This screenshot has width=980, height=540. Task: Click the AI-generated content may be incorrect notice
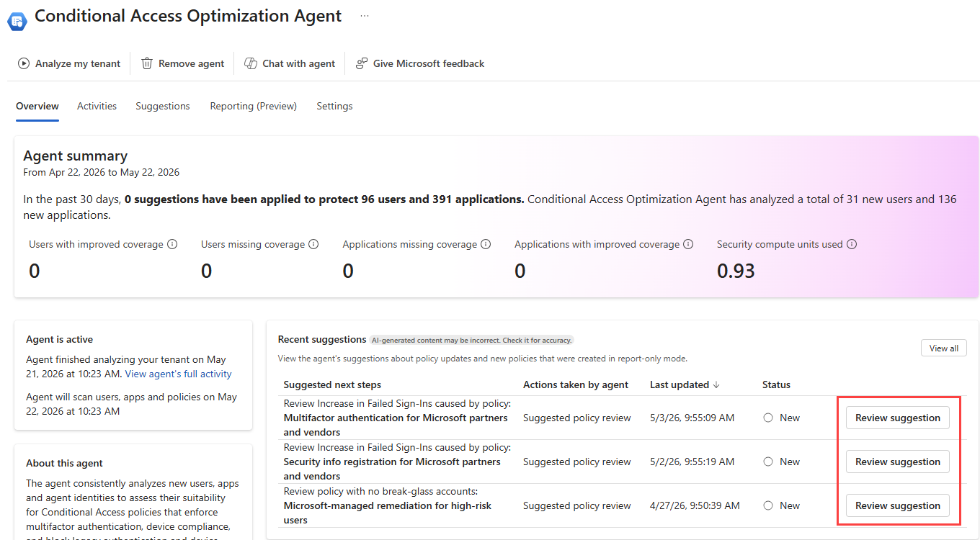[x=472, y=340]
